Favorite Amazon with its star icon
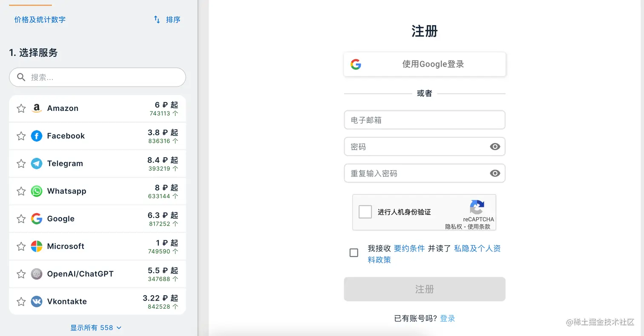This screenshot has width=644, height=336. (x=21, y=108)
